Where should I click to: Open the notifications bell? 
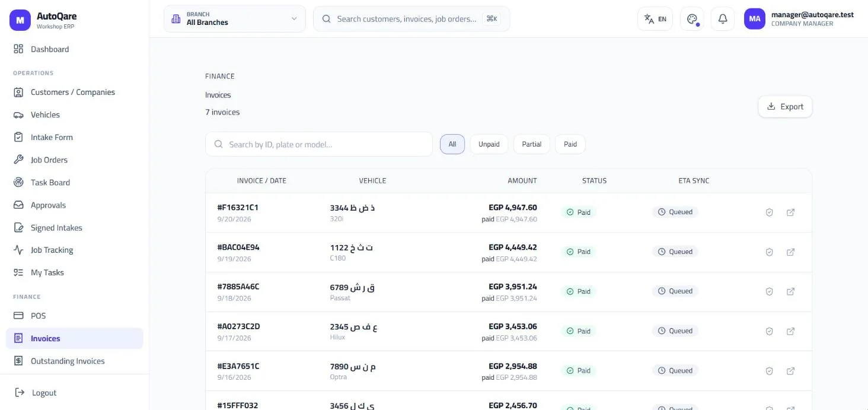pyautogui.click(x=723, y=19)
